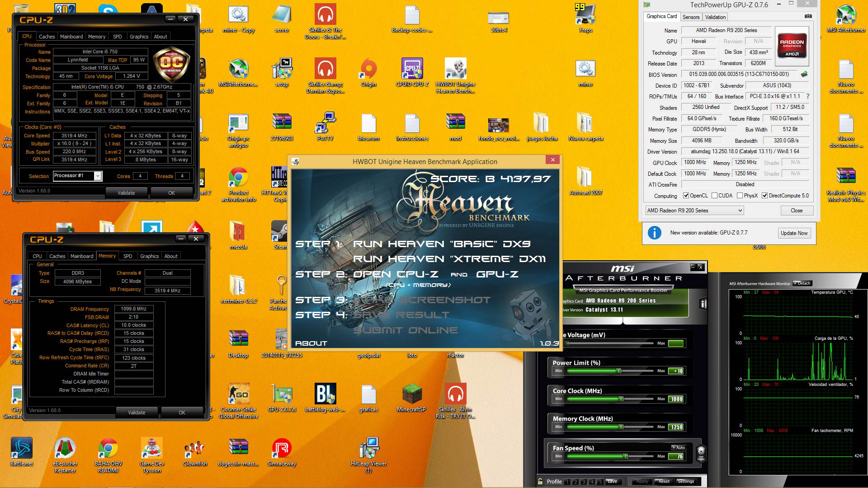
Task: Open the Battle.net desktop shortcut
Action: click(x=22, y=453)
